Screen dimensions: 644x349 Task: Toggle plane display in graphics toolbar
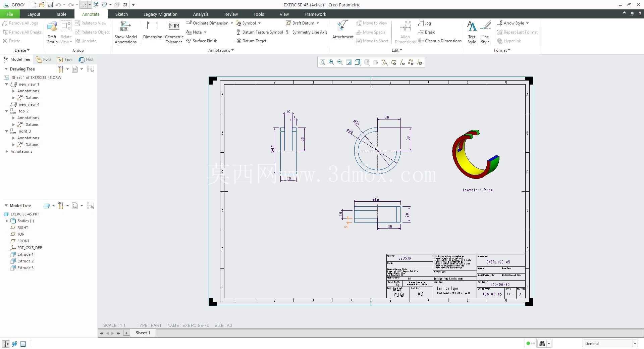pos(393,62)
